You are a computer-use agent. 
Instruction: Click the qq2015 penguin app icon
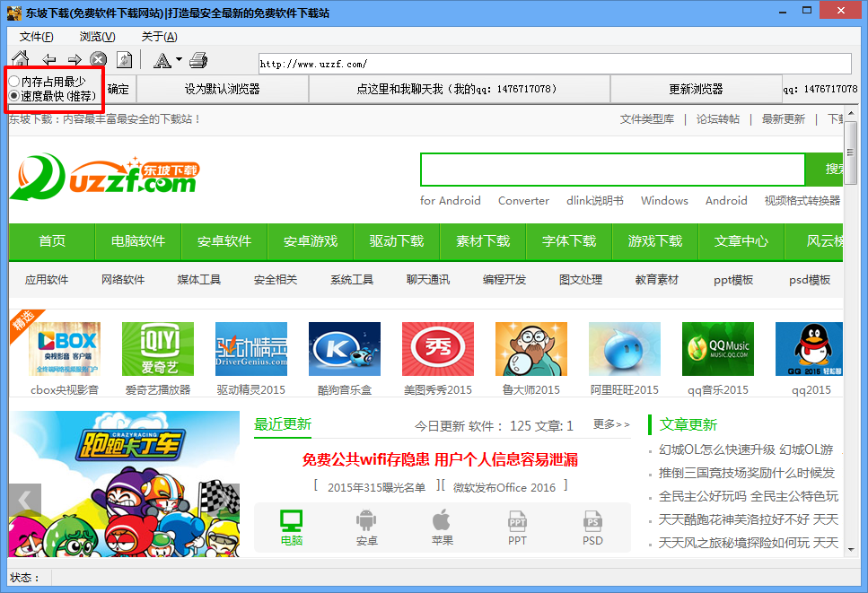(x=809, y=349)
